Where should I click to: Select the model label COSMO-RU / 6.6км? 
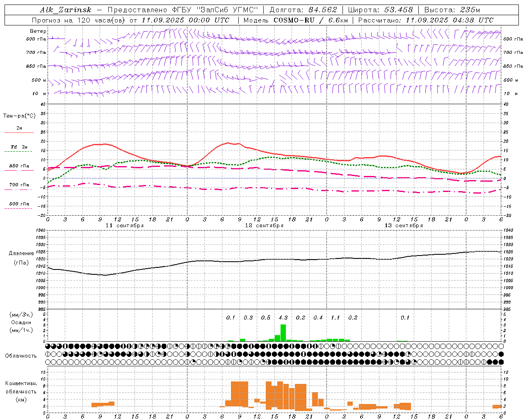pyautogui.click(x=310, y=20)
